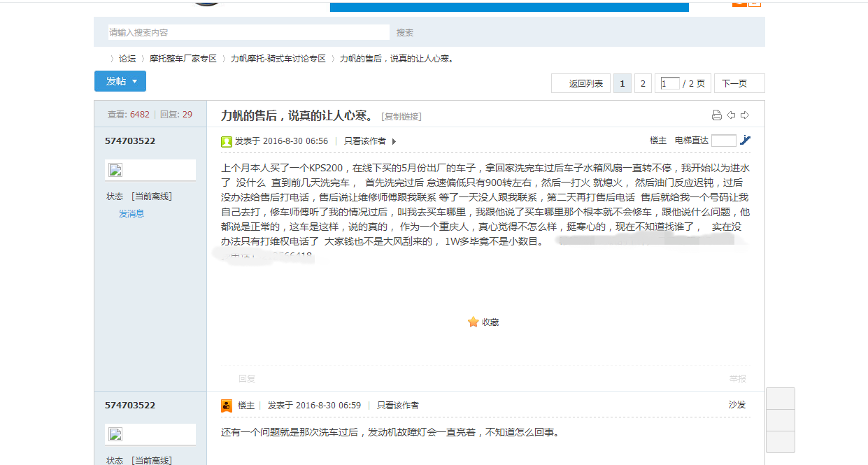868x465 pixels.
Task: Click the 搜索 search button
Action: click(405, 32)
